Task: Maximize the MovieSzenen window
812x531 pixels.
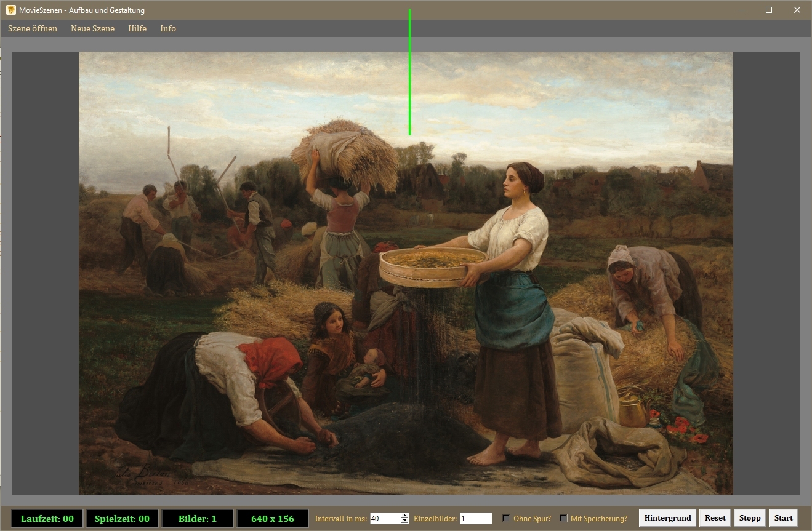Action: (x=769, y=10)
